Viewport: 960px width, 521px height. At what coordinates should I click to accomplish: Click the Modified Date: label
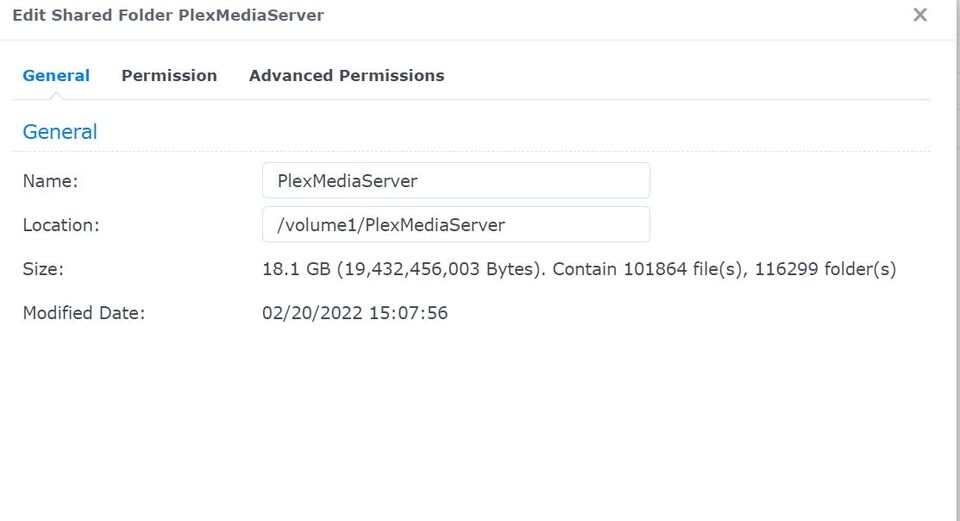[x=84, y=313]
